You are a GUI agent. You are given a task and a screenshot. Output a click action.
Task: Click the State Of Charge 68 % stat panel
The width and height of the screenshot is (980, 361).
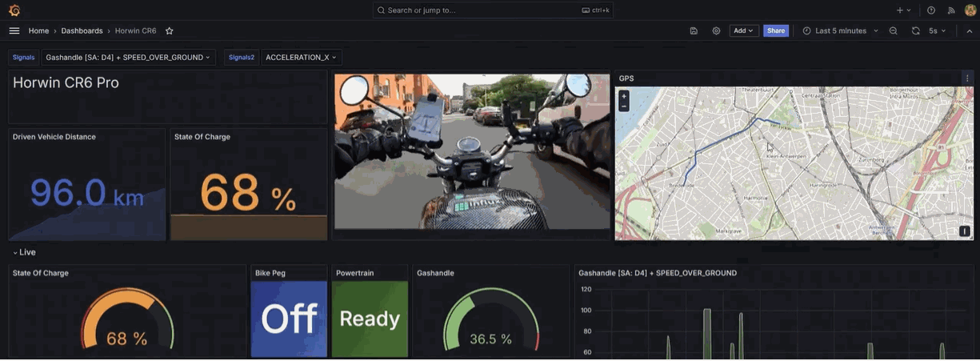click(x=249, y=184)
